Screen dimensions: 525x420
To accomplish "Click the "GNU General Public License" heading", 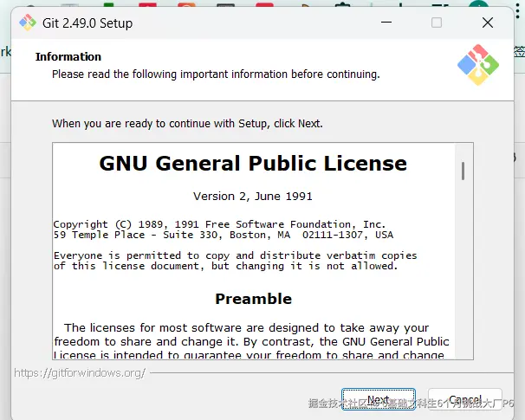I will (253, 164).
